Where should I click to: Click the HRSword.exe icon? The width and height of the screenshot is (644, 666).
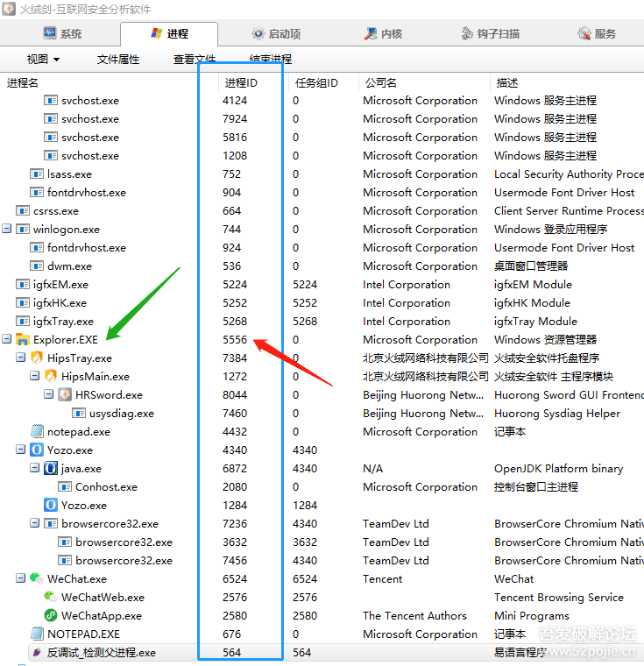(65, 394)
